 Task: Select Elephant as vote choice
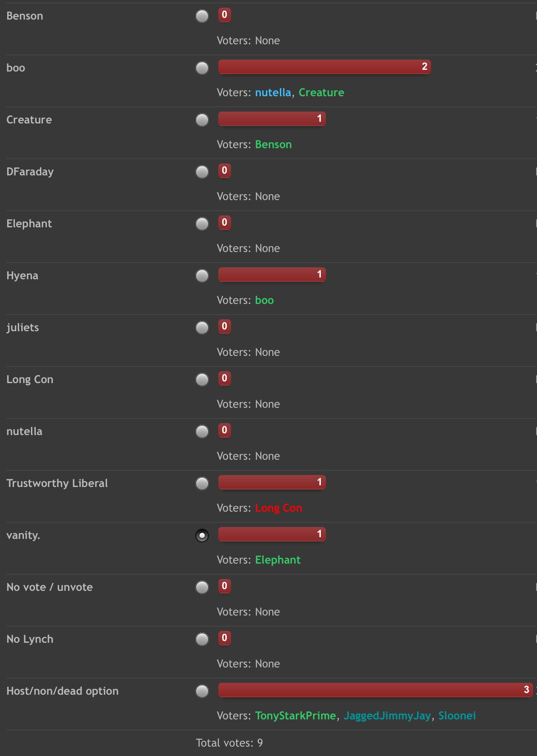(x=202, y=224)
